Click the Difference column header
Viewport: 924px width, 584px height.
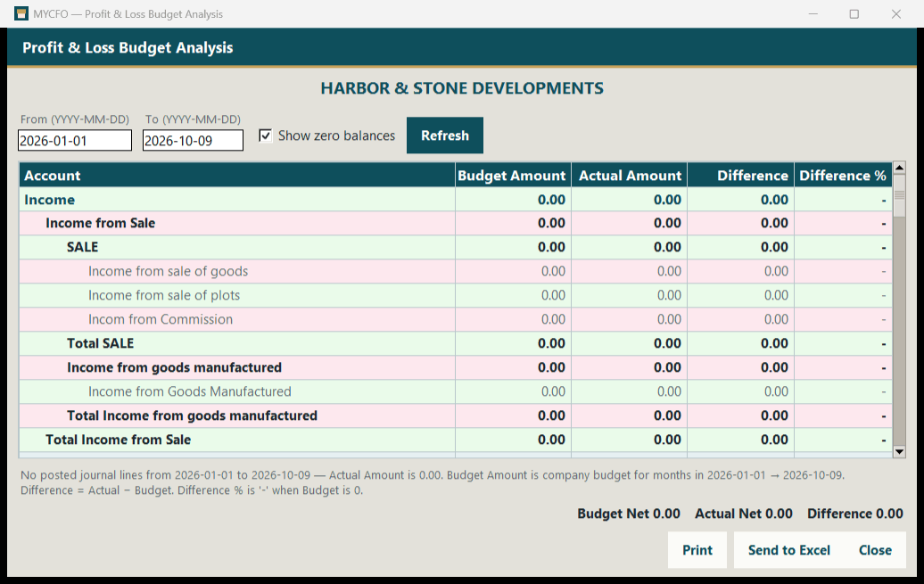tap(741, 176)
